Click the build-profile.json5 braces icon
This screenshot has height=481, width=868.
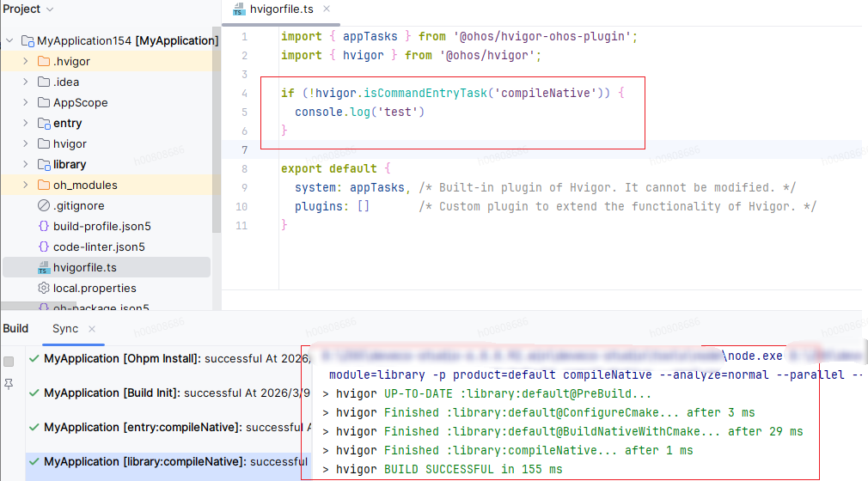tap(44, 226)
